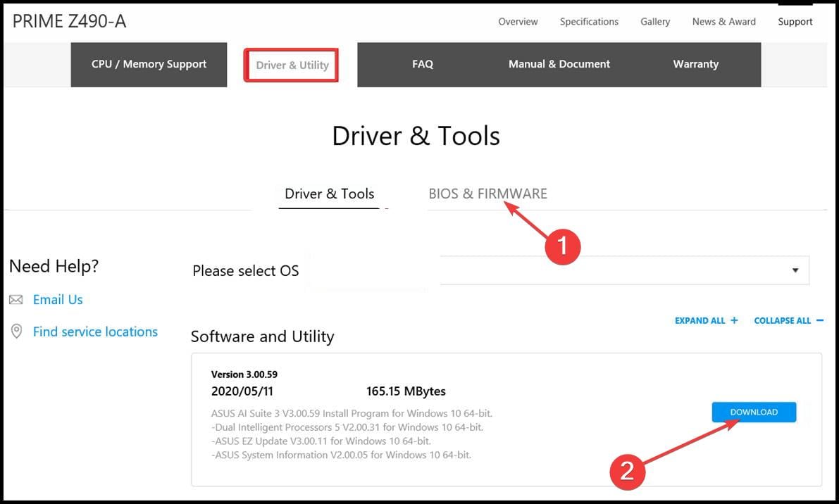Viewport: 839px width, 504px height.
Task: Select the Driver & Tools sub-tab
Action: (x=329, y=194)
